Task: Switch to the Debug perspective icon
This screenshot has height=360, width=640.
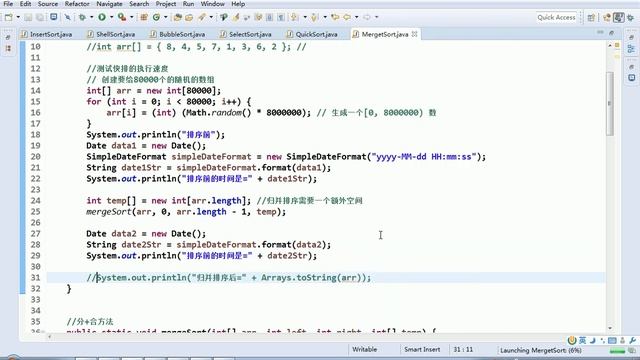Action: [631, 17]
